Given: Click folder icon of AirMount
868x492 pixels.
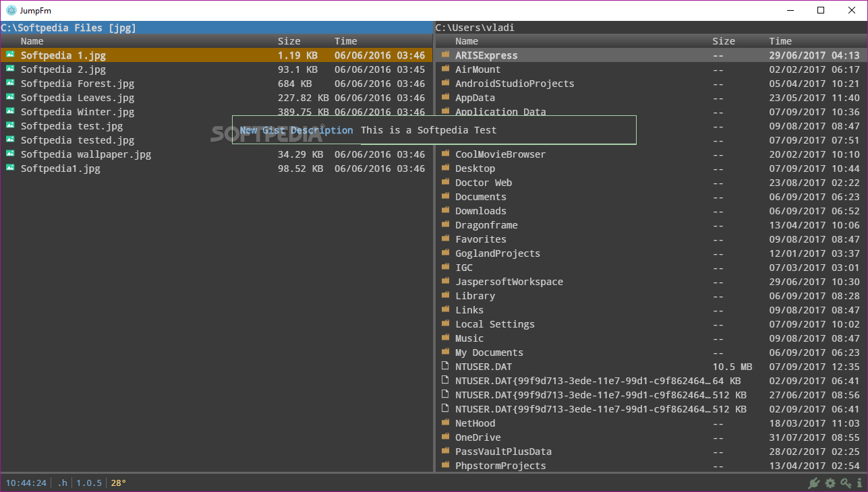Looking at the screenshot, I should (x=445, y=69).
